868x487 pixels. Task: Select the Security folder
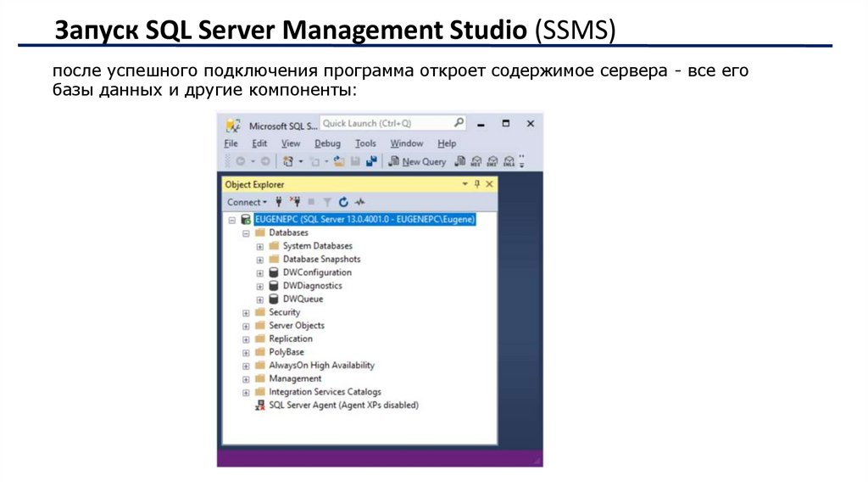click(x=284, y=312)
